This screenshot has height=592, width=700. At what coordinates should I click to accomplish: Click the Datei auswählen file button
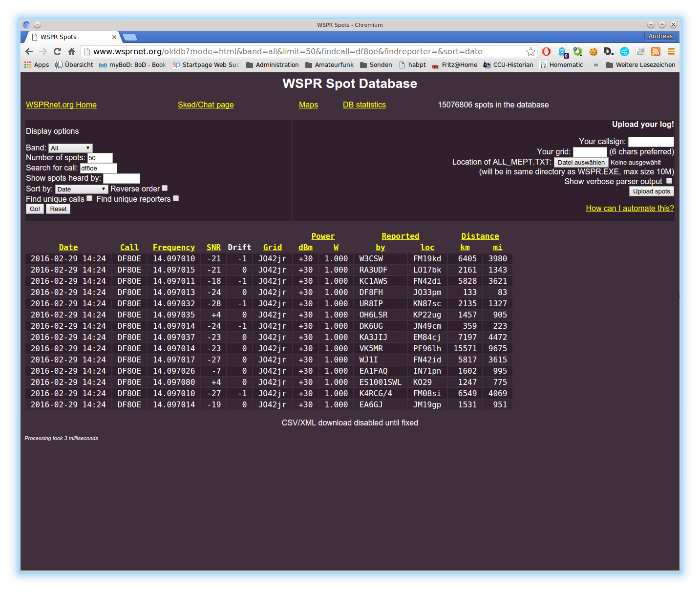tap(581, 163)
